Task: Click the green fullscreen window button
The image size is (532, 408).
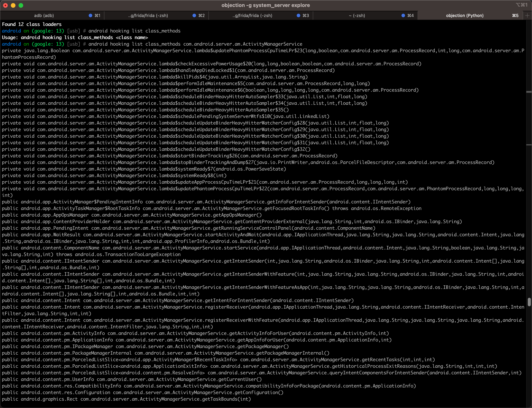Action: click(x=21, y=5)
